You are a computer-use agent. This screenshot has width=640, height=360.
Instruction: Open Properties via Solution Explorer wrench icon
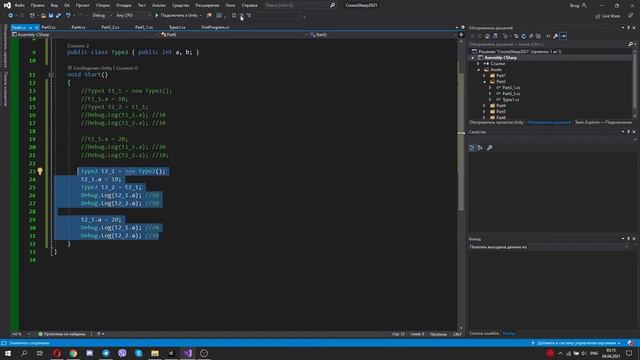[556, 36]
